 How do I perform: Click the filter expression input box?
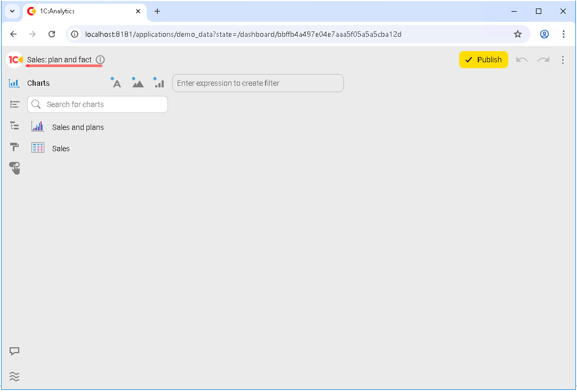pyautogui.click(x=258, y=83)
